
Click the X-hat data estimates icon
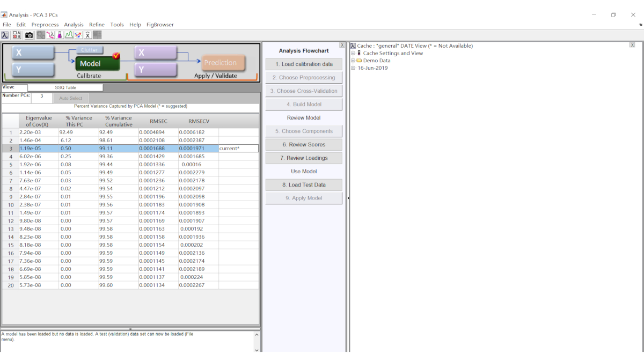click(87, 35)
